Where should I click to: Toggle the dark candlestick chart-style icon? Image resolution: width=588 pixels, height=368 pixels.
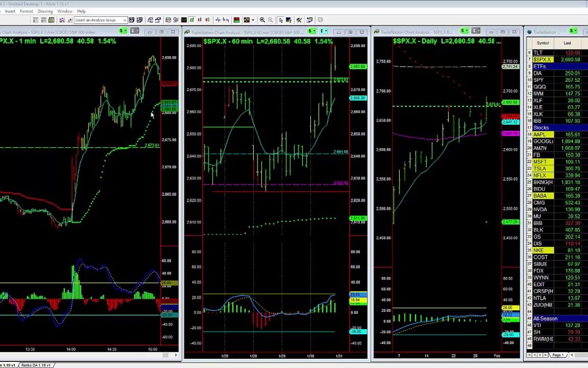[184, 20]
